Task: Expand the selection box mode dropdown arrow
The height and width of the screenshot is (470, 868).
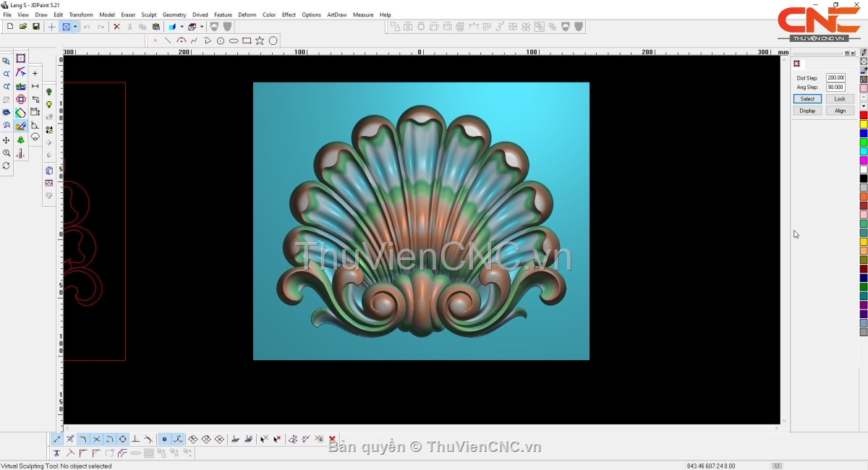Action: (x=75, y=27)
